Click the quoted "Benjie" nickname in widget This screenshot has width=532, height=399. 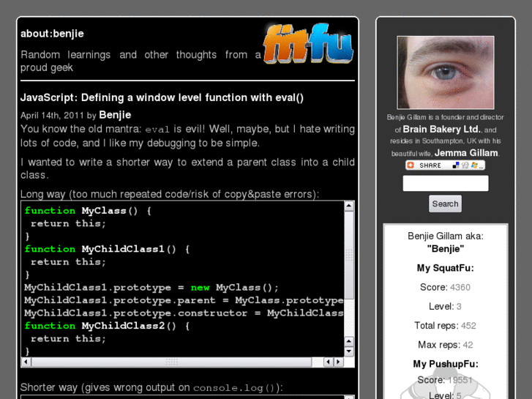pos(446,249)
